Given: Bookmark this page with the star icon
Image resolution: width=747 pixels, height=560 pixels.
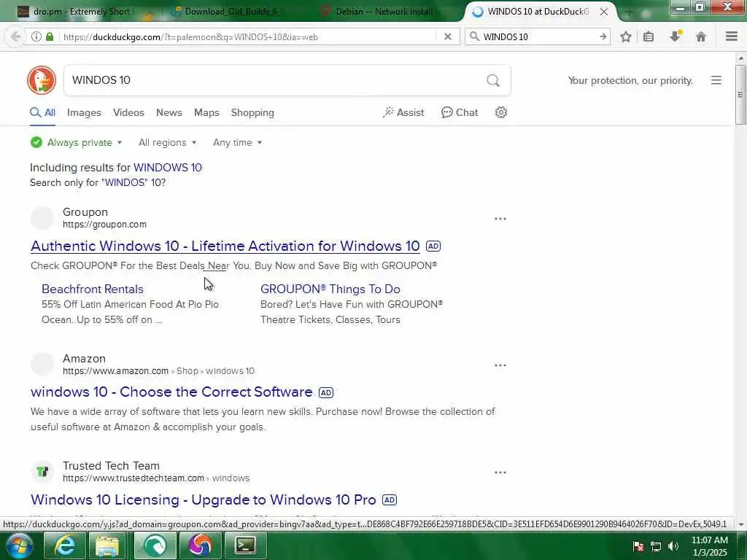Looking at the screenshot, I should [626, 36].
